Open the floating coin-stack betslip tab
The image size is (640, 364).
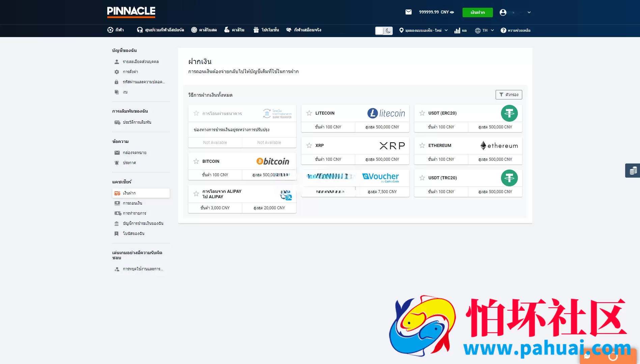(633, 171)
